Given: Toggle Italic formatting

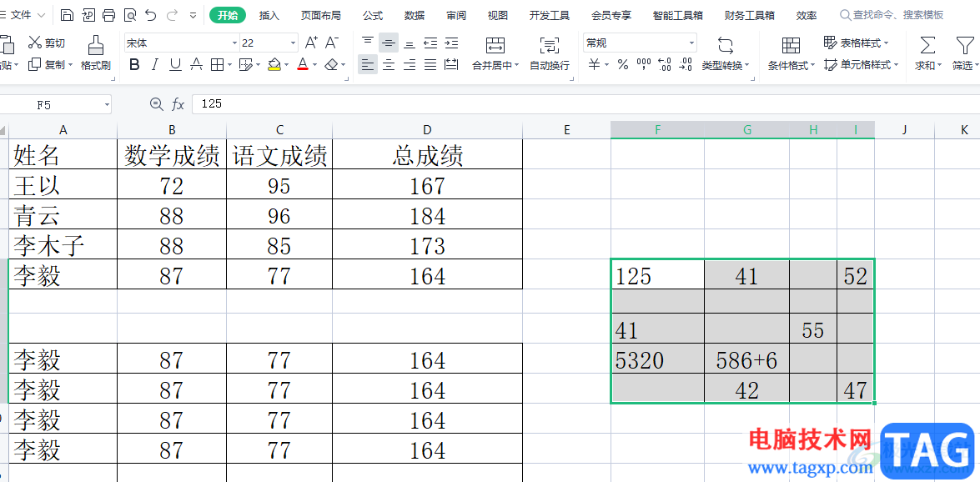Looking at the screenshot, I should point(155,63).
